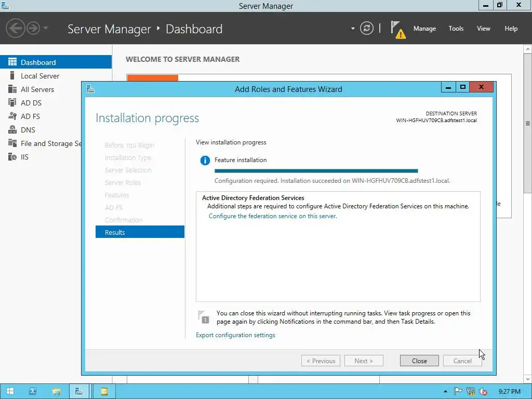The image size is (532, 399).
Task: Click the Server Manager refresh icon
Action: coord(366,28)
